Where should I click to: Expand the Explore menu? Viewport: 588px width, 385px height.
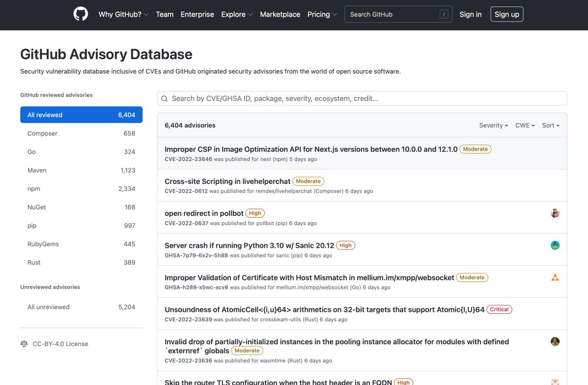pos(237,14)
